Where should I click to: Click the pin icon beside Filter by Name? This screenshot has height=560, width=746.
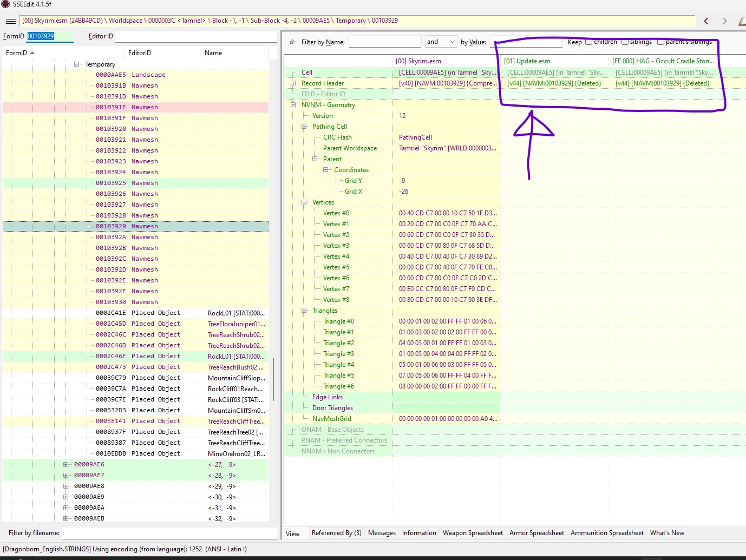292,42
